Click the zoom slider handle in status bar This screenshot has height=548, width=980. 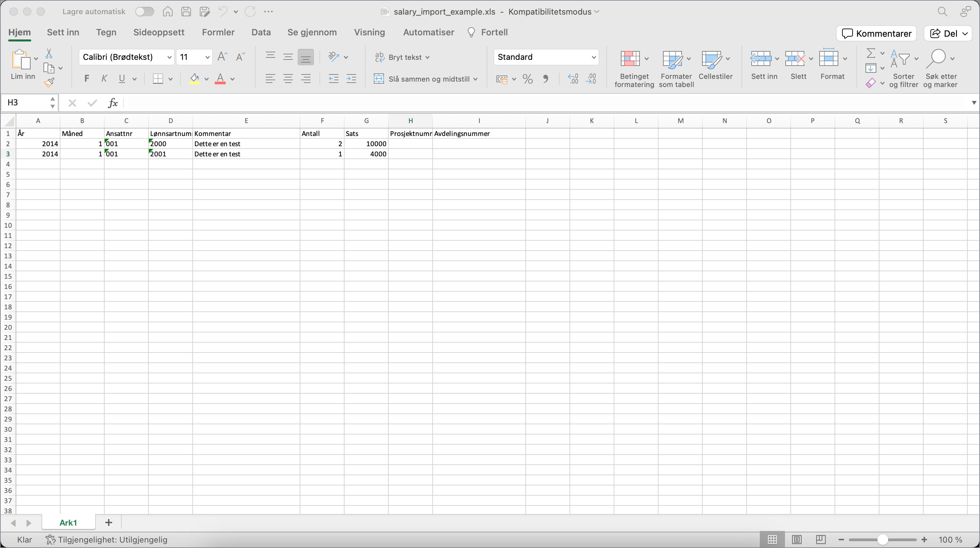point(882,540)
